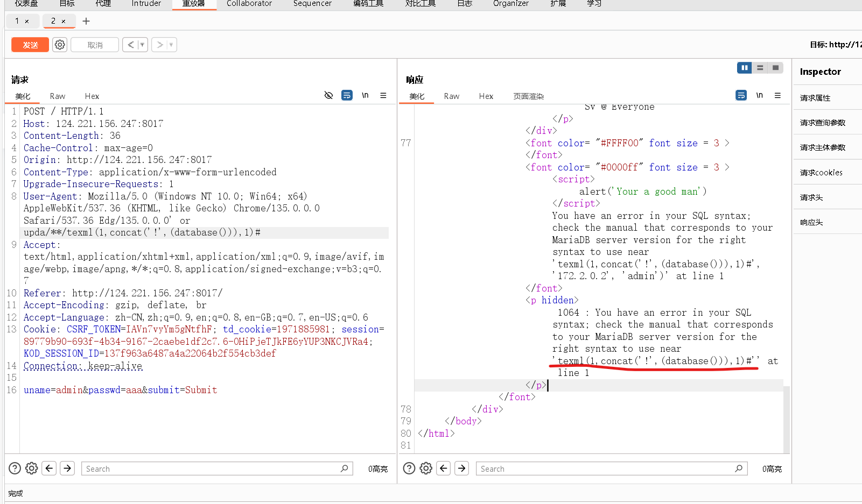Open the request editor hamburger menu

(383, 95)
